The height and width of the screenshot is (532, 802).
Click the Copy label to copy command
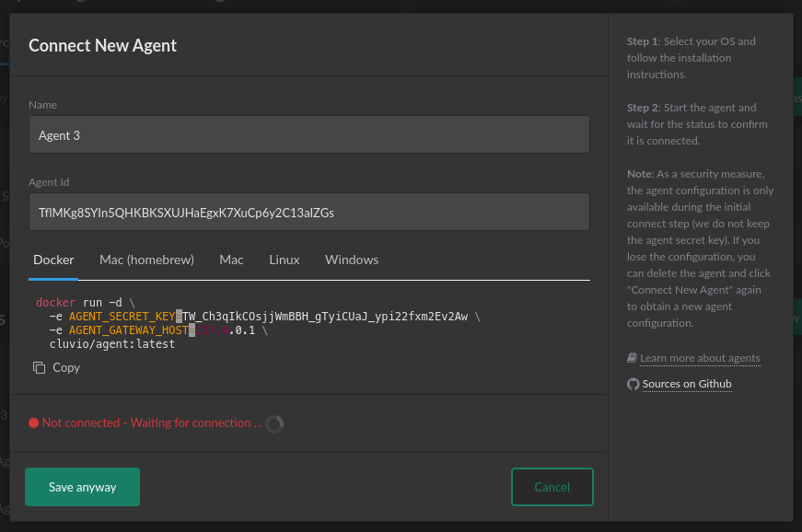(66, 367)
